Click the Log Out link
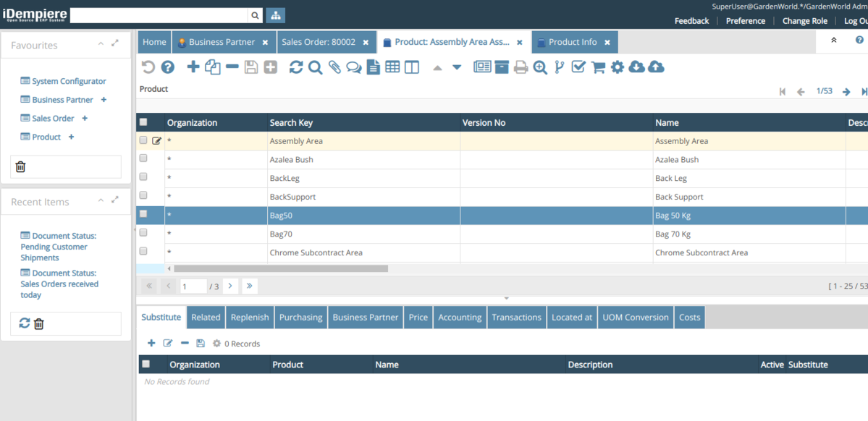The image size is (868, 421). (855, 21)
